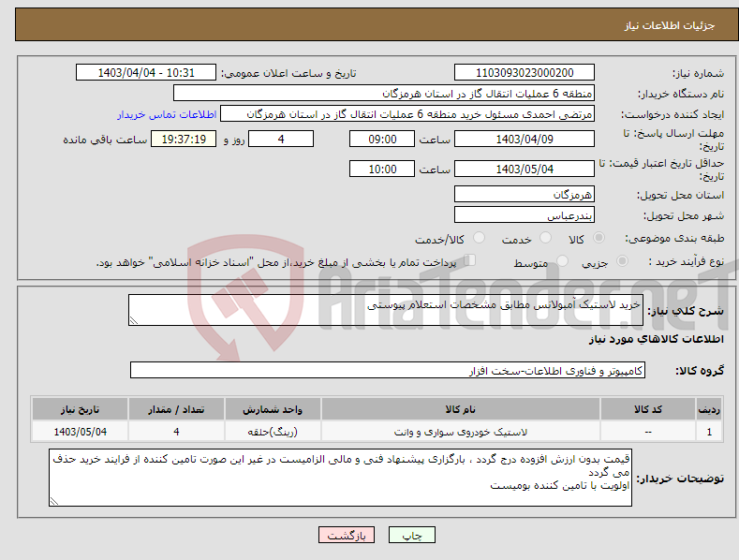Click the remaining time field 19:37:19
Screen dimensions: 739x560
tap(184, 139)
